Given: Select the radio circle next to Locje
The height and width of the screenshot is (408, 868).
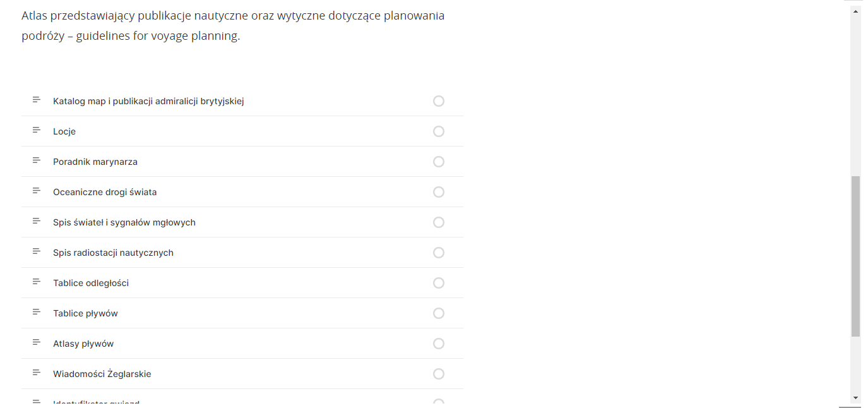Looking at the screenshot, I should point(439,131).
